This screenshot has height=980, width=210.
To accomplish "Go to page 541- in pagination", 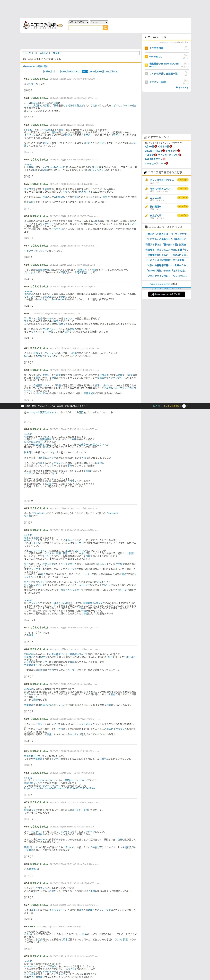I will click(63, 71).
